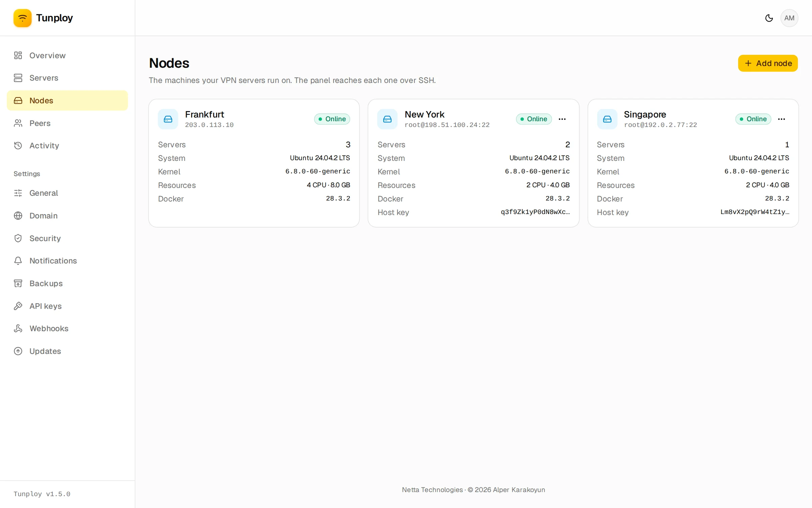Open the Updates page

67,351
